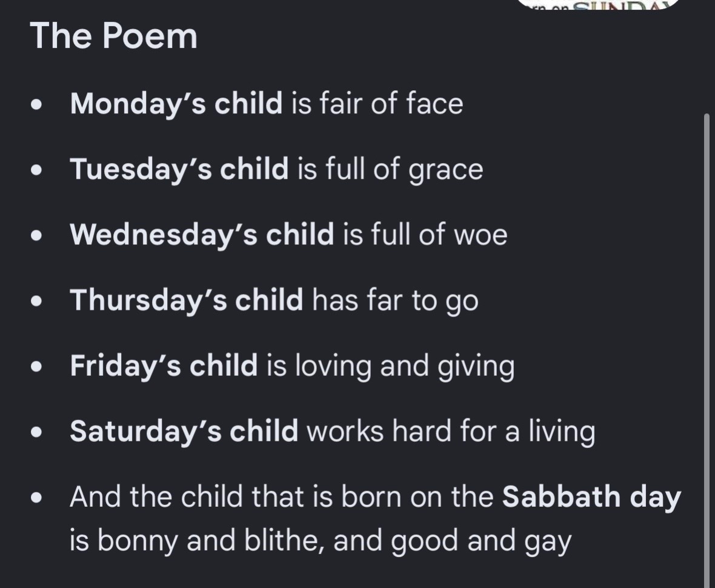Select bold text "Friday's child"
The height and width of the screenshot is (588, 715).
pos(164,366)
